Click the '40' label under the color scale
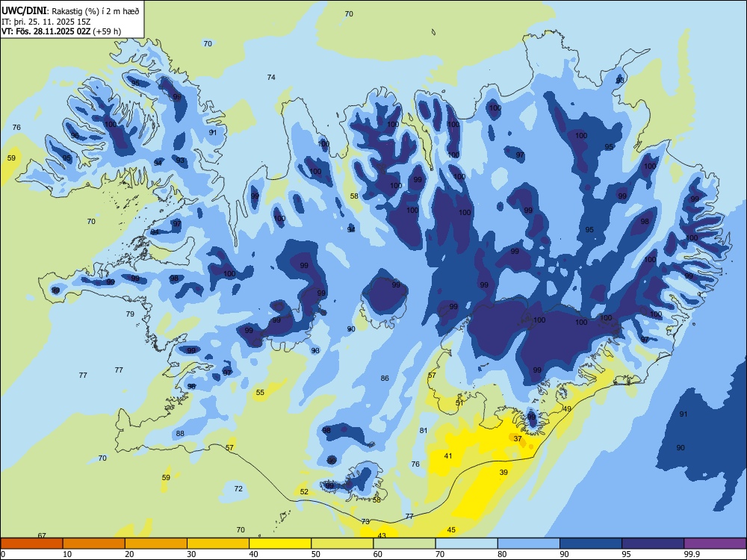Image resolution: width=747 pixels, height=560 pixels. (253, 554)
